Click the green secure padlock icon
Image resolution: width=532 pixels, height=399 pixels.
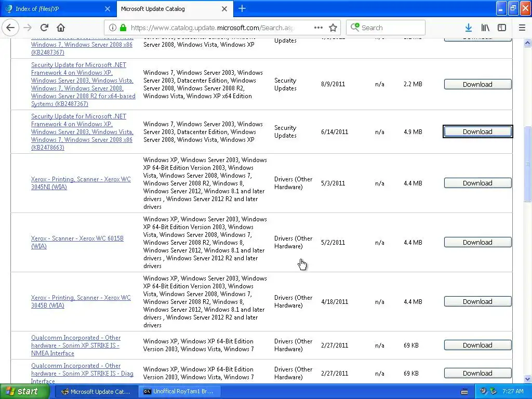[123, 28]
